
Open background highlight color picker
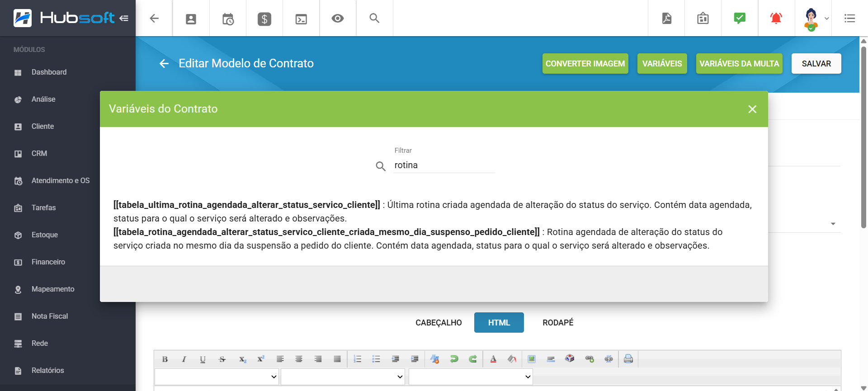click(512, 359)
